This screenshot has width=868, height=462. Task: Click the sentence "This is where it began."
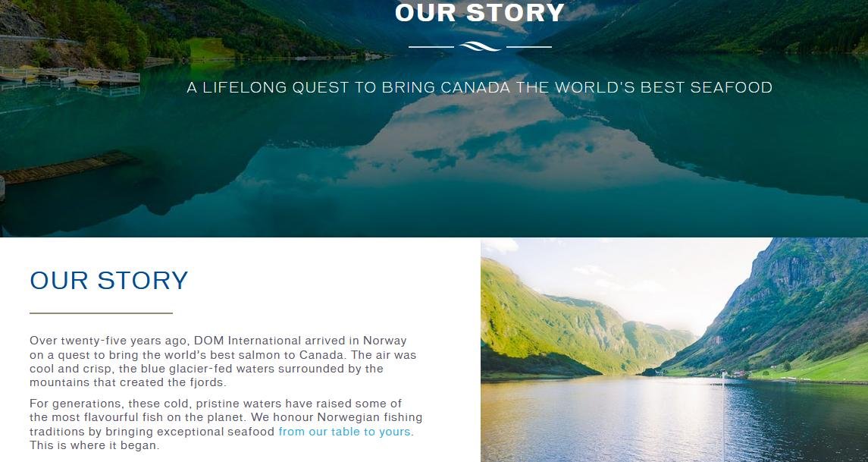coord(95,445)
